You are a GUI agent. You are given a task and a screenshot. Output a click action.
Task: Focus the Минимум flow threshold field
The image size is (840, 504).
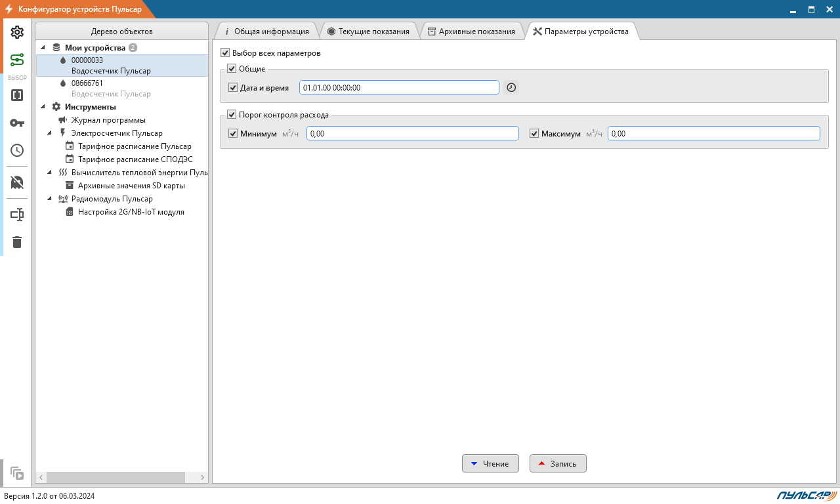coord(413,133)
